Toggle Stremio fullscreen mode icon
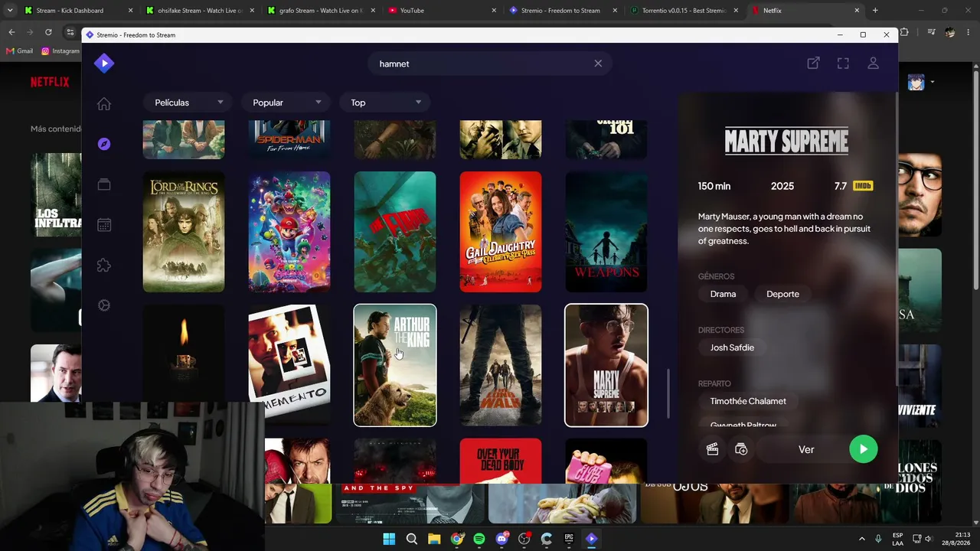Screen dimensions: 980x551 coord(843,64)
